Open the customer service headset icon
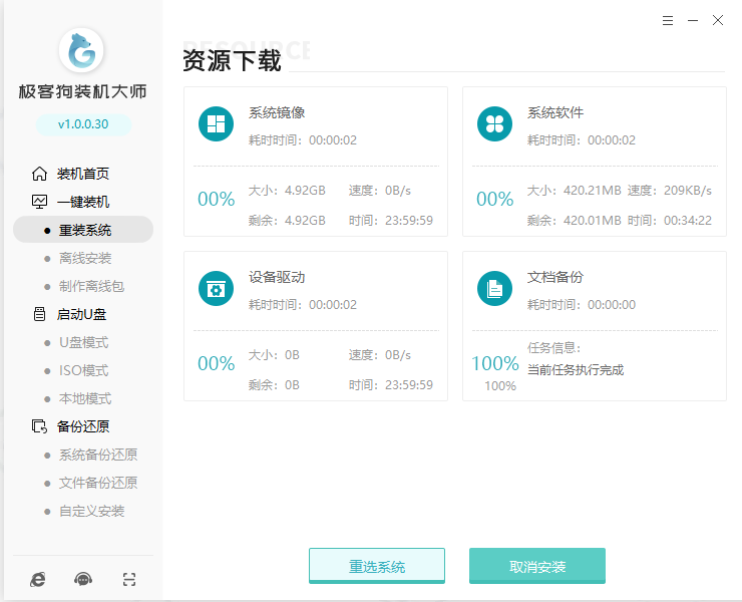 83,579
